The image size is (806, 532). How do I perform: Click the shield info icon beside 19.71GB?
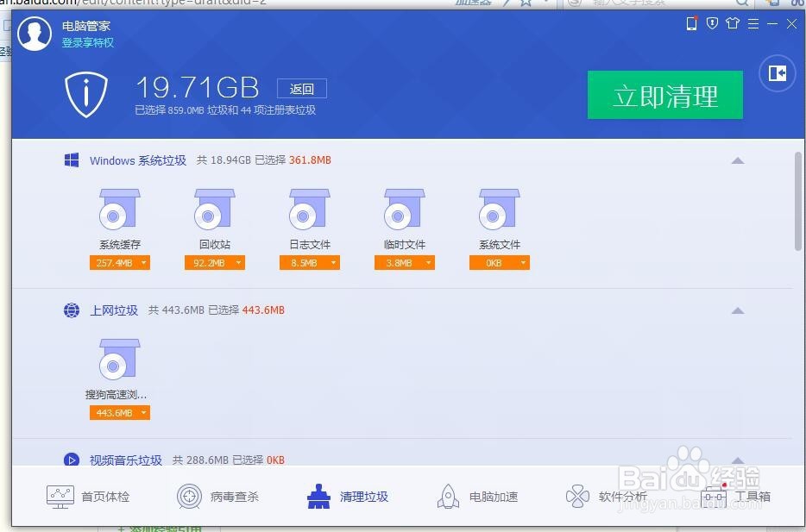(x=86, y=95)
